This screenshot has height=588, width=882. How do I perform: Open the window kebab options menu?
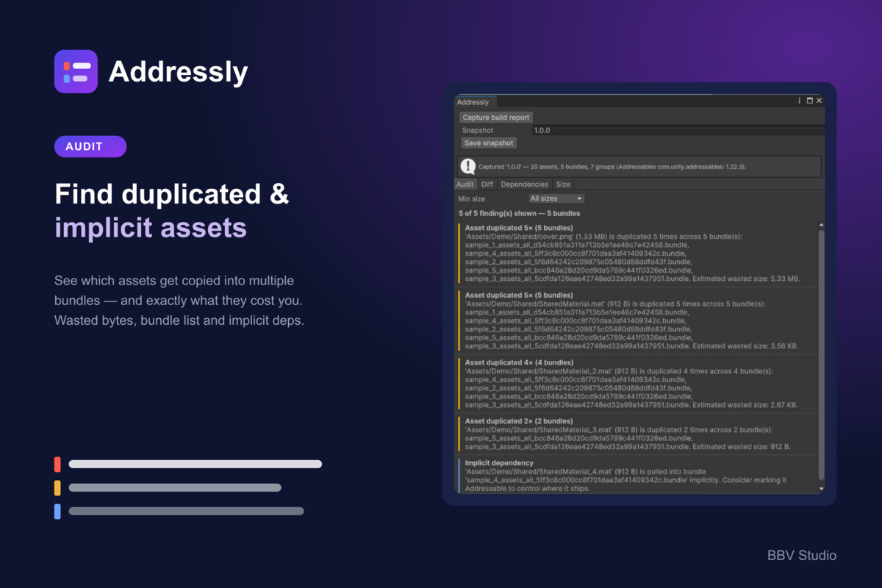pos(800,101)
